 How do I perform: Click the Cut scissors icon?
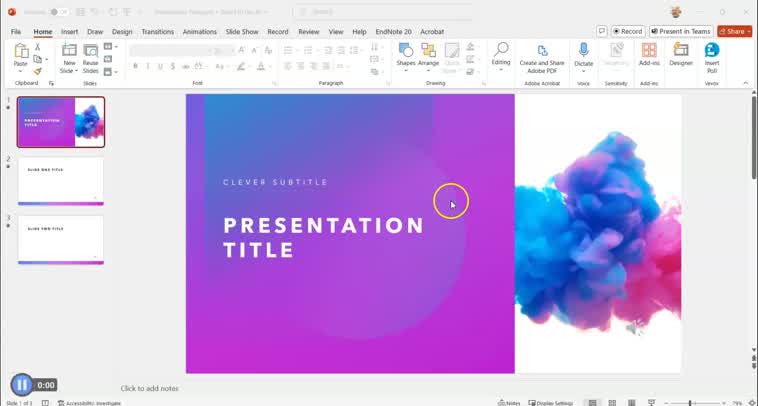pos(37,47)
